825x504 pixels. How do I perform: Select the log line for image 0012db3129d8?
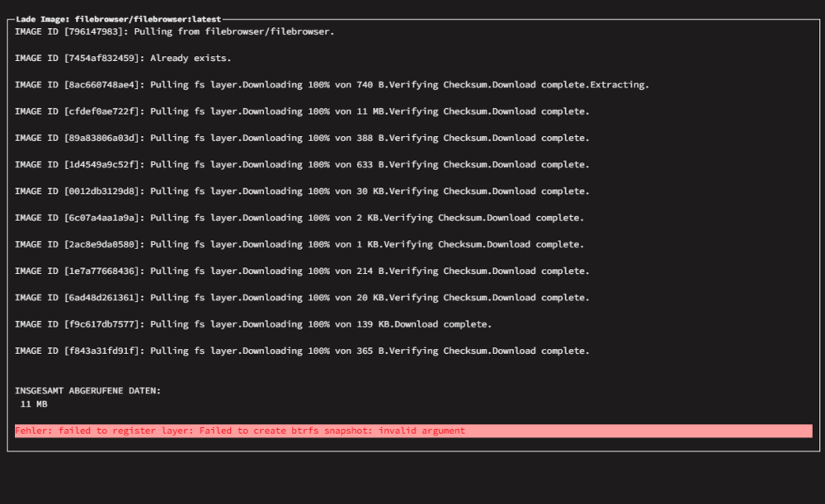[x=302, y=191]
